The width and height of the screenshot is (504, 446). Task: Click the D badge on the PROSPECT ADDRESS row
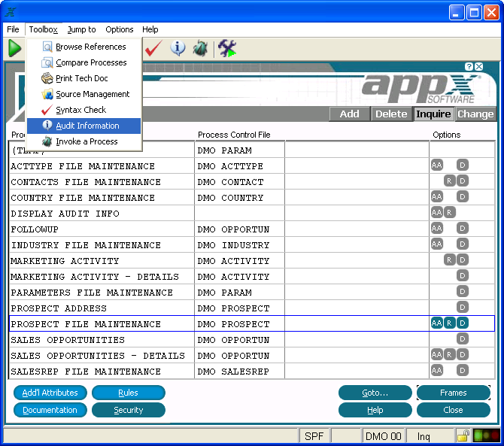[x=463, y=307]
